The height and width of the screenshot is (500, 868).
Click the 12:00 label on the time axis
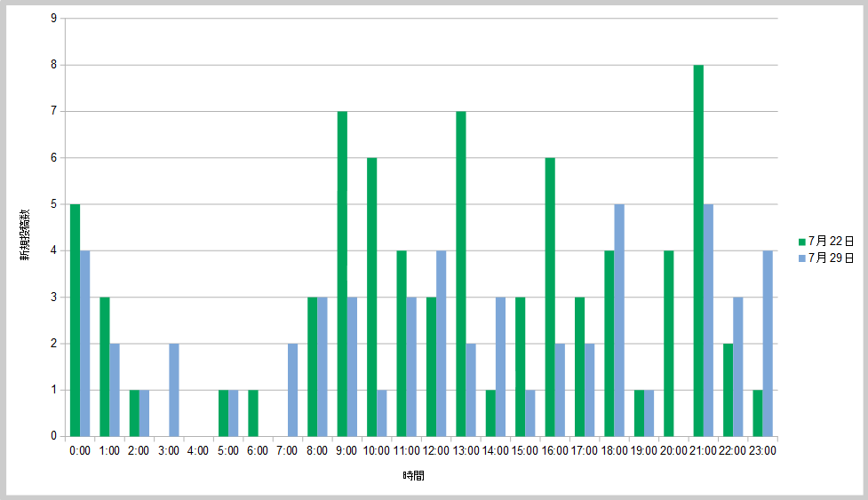click(435, 451)
